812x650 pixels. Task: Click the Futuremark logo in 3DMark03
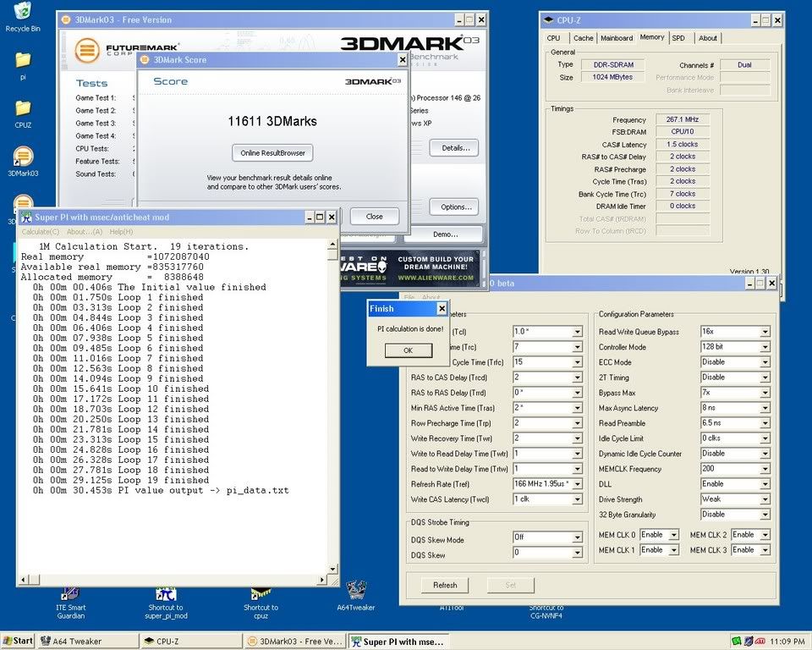pyautogui.click(x=87, y=50)
